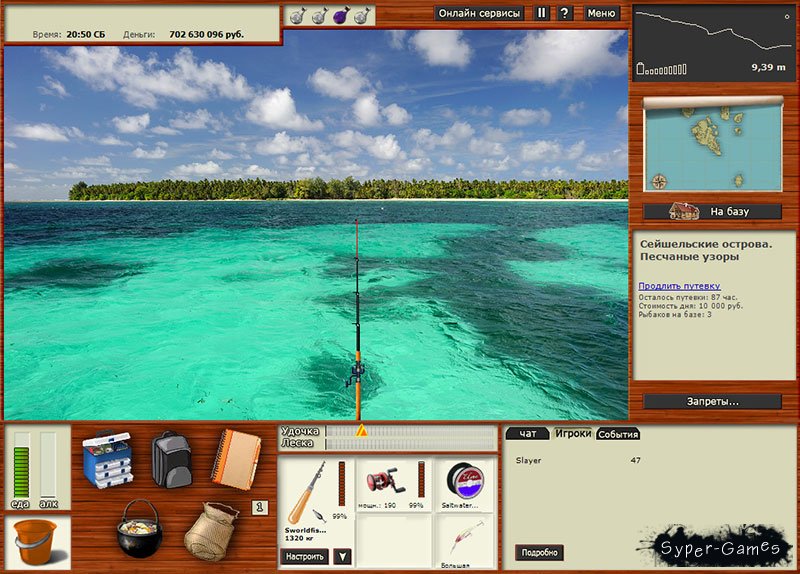Click the empty tackle slot below the reel
Image resolution: width=800 pixels, height=574 pixels.
click(x=393, y=542)
